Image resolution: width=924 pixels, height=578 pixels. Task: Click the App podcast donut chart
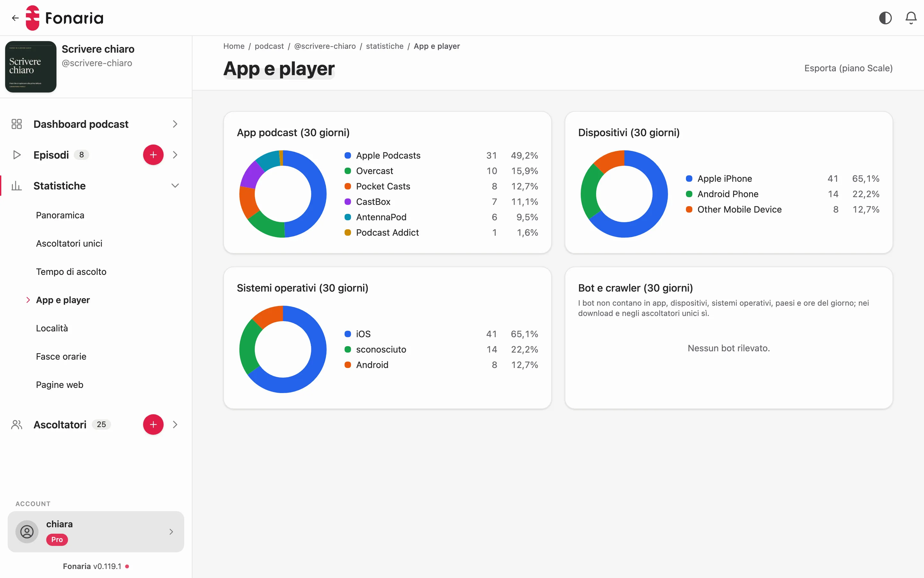(x=283, y=194)
